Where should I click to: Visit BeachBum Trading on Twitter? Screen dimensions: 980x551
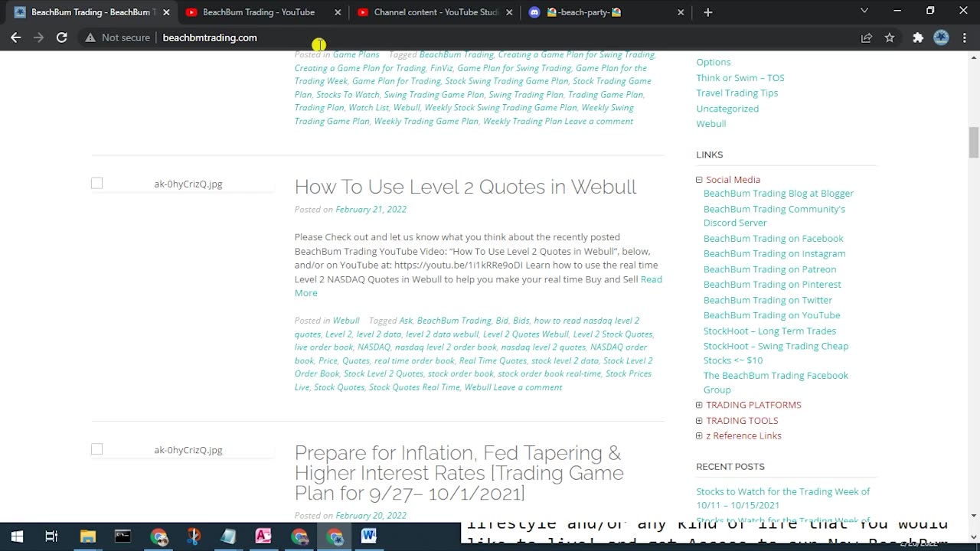767,300
